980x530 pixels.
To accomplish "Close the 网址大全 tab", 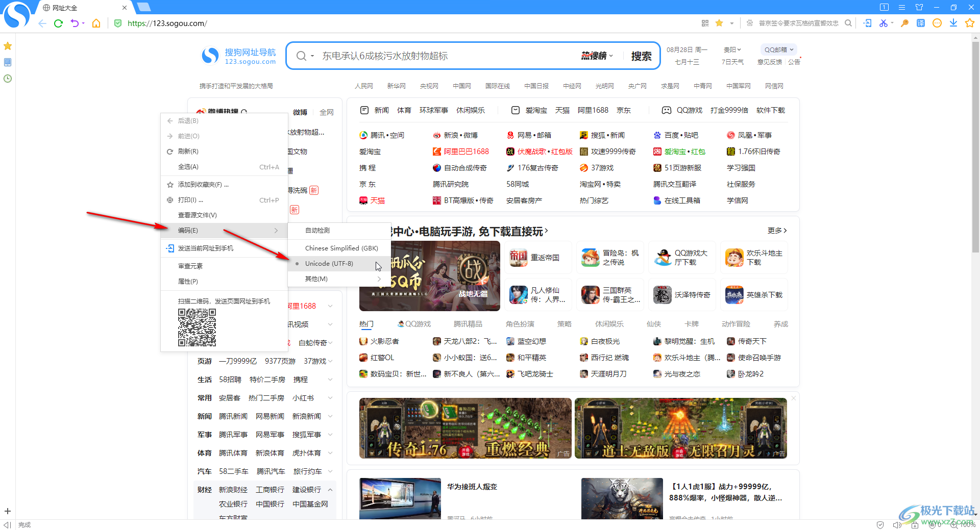I will pos(125,8).
